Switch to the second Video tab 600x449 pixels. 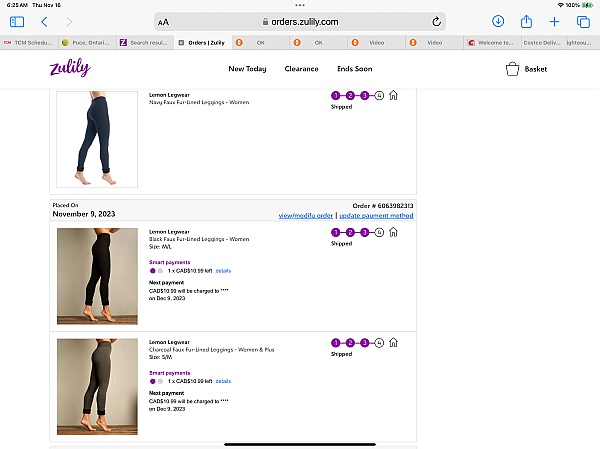coord(435,42)
